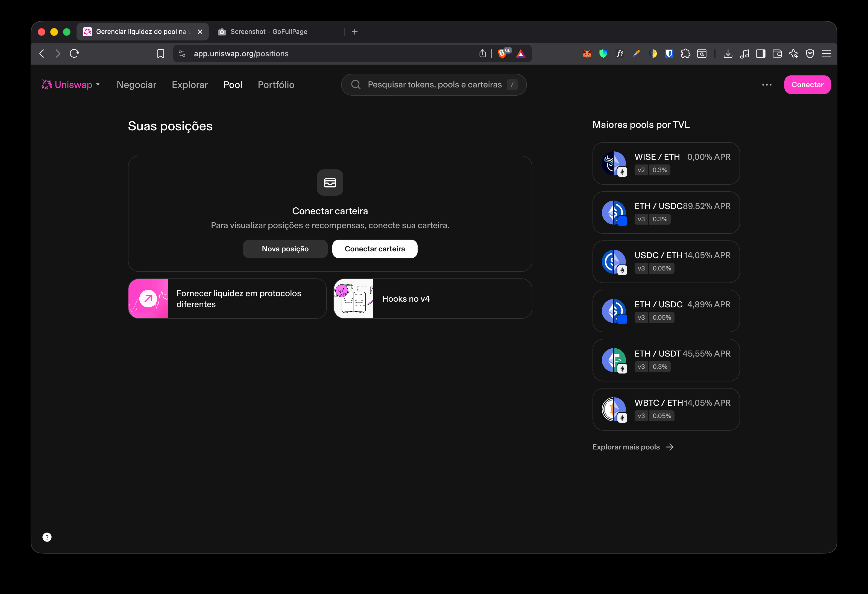
Task: Reload the page
Action: click(74, 54)
